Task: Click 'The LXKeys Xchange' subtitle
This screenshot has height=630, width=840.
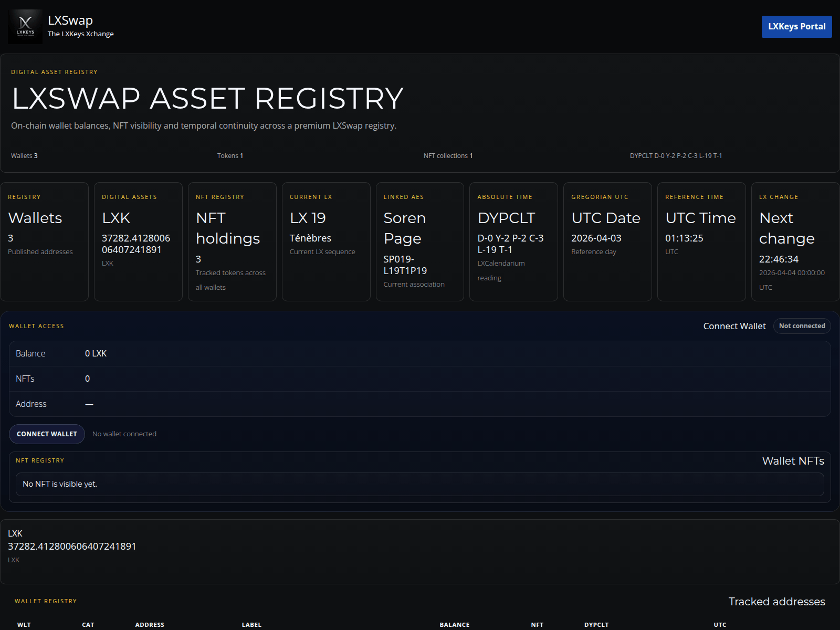Action: (81, 34)
